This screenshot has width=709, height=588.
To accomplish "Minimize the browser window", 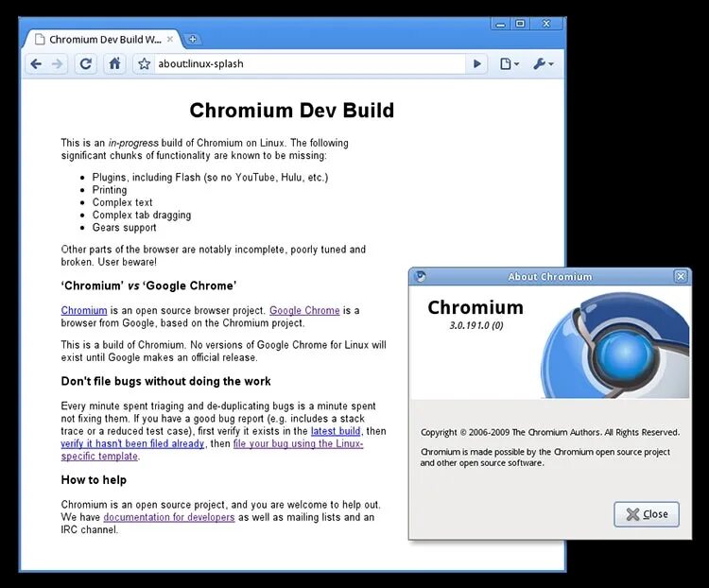I will tap(500, 24).
